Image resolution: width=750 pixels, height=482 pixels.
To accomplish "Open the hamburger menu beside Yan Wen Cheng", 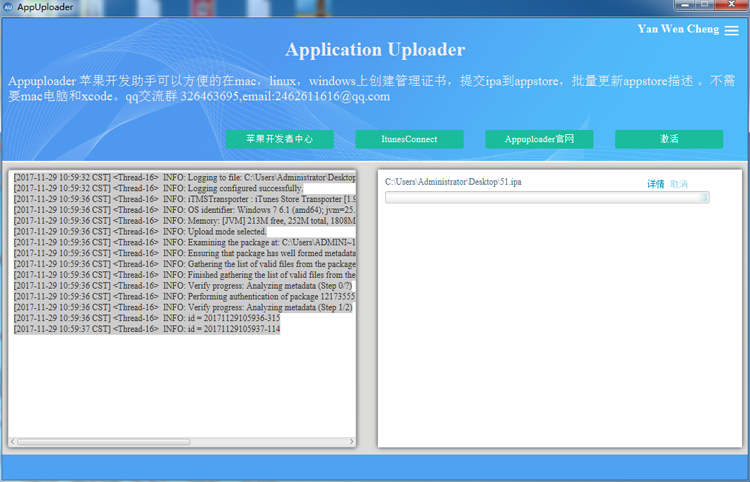I will 731,30.
